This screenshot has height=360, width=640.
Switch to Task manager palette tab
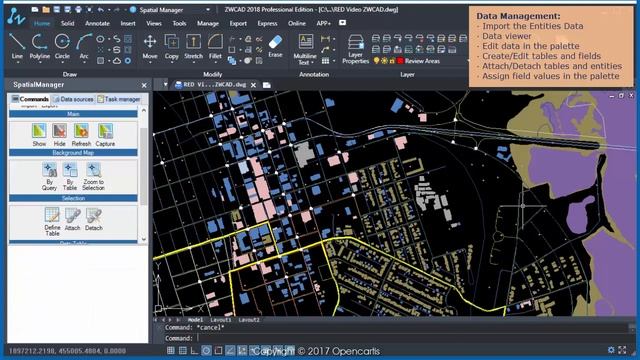pos(119,99)
